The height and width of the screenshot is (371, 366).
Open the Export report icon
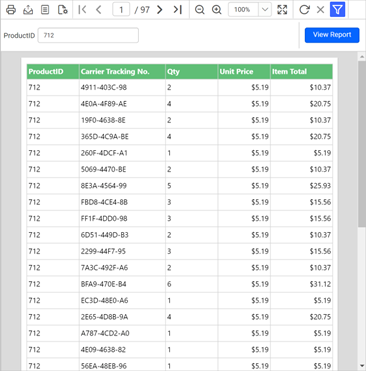(28, 10)
